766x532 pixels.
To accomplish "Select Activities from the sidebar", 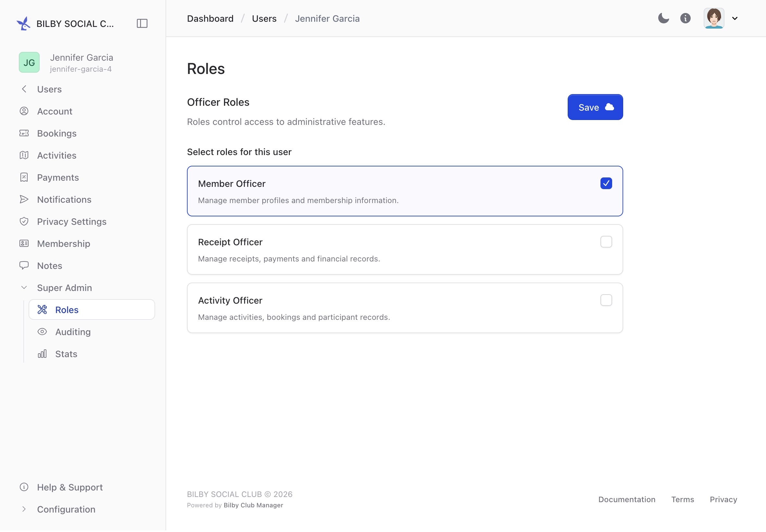I will (x=57, y=155).
